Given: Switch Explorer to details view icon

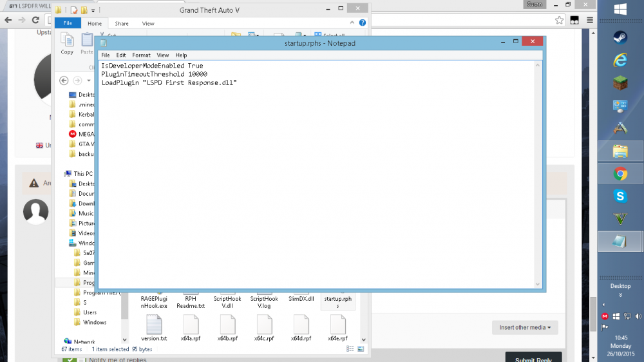Looking at the screenshot, I should (x=350, y=349).
